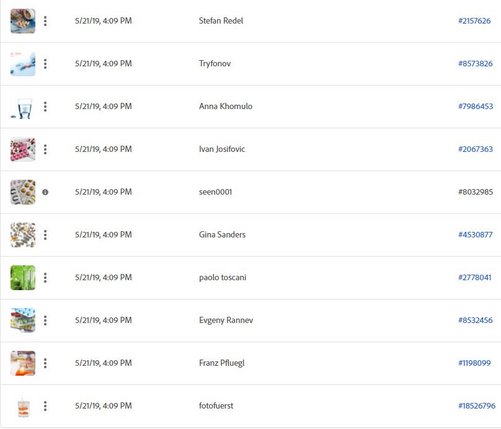Open kebab menu for paolo toscani row
501x429 pixels.
(x=45, y=278)
